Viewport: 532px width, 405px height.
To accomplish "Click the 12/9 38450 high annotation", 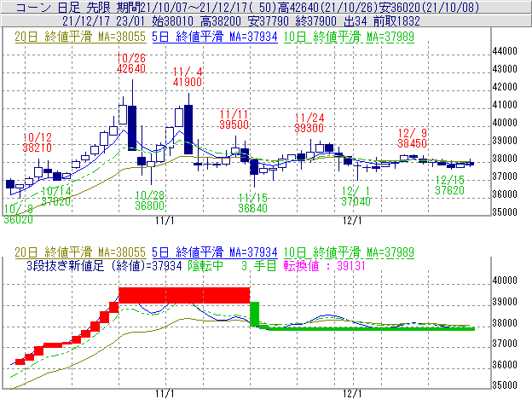I will tap(413, 138).
